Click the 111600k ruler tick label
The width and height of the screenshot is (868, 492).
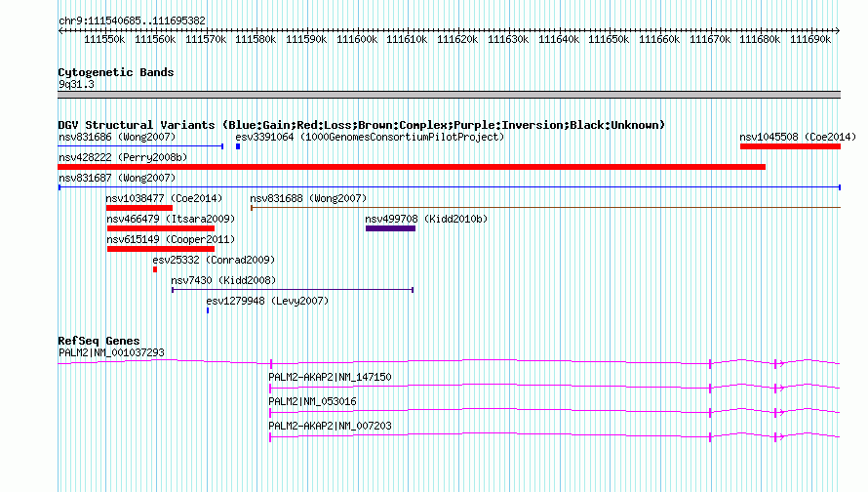[357, 40]
